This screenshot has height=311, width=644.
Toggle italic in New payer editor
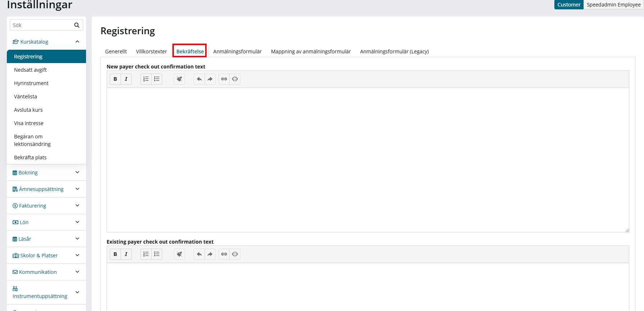[126, 79]
